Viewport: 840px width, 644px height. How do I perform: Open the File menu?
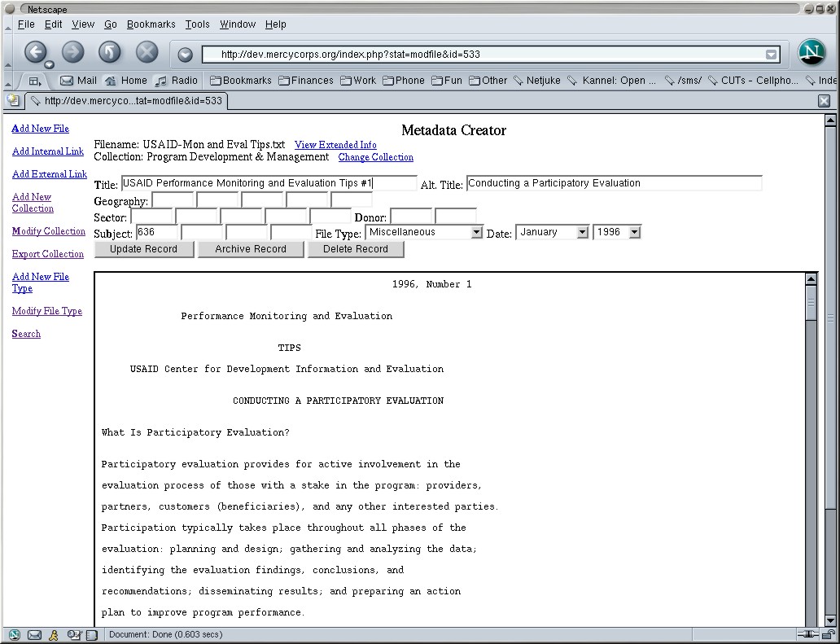click(26, 24)
